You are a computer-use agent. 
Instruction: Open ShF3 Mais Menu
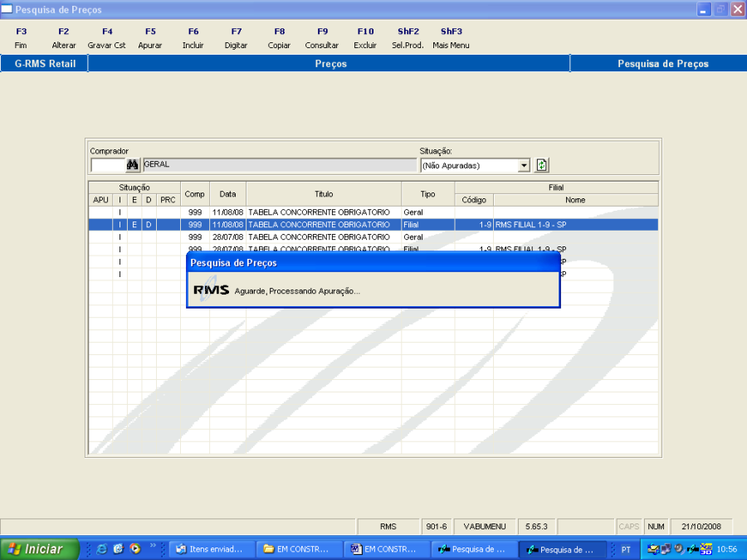pyautogui.click(x=452, y=38)
